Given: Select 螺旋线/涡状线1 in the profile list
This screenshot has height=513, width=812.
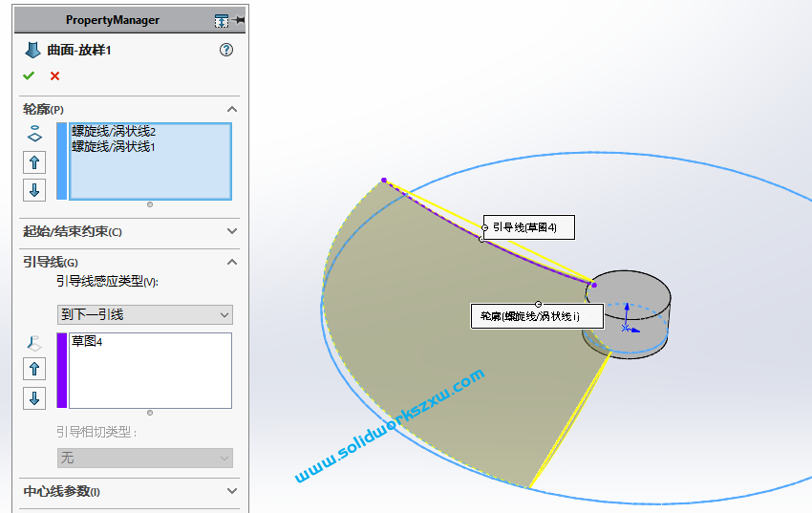Looking at the screenshot, I should tap(114, 146).
